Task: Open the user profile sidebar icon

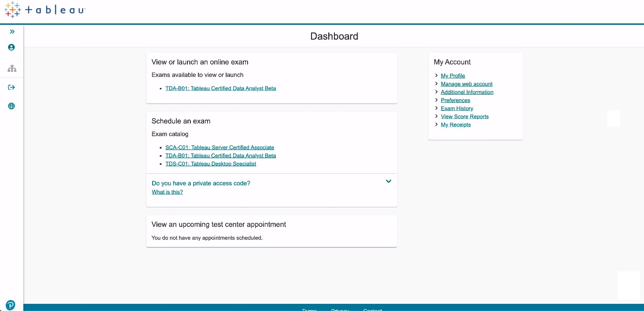Action: coord(11,47)
